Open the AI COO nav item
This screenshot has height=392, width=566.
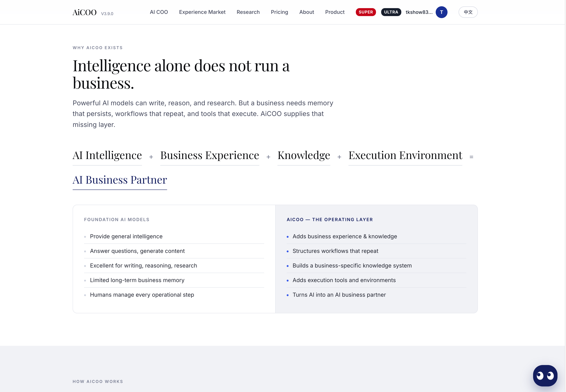[159, 12]
